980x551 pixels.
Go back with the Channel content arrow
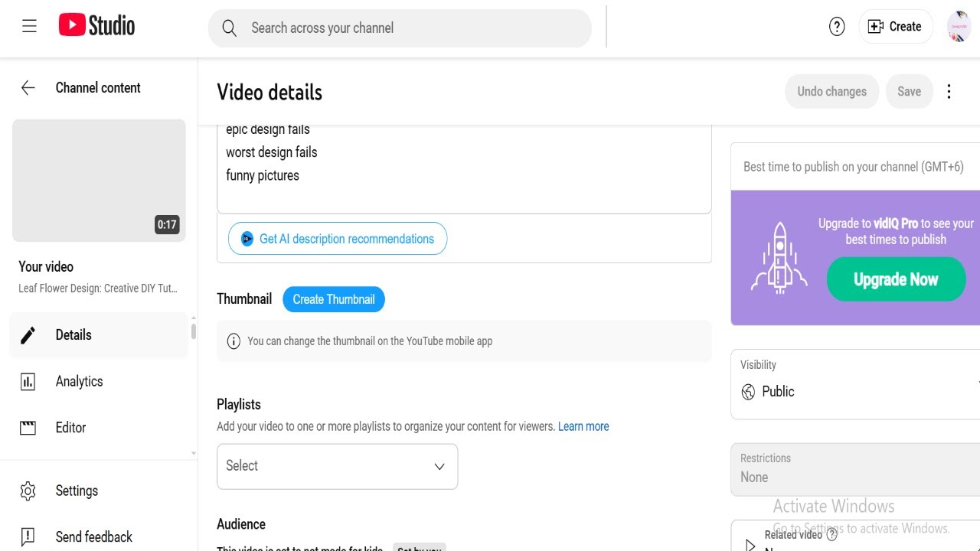tap(28, 88)
